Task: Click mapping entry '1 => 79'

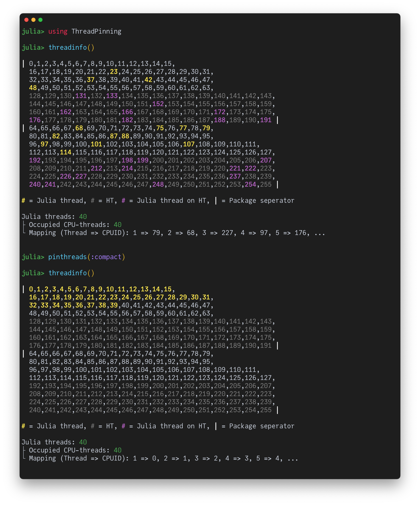Action: tap(146, 233)
